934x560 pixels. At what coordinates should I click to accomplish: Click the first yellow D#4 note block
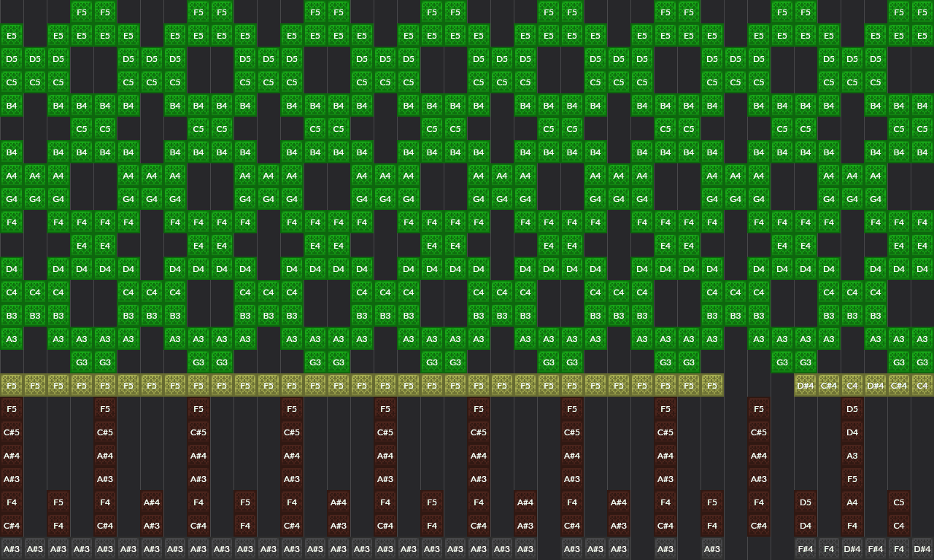click(806, 386)
